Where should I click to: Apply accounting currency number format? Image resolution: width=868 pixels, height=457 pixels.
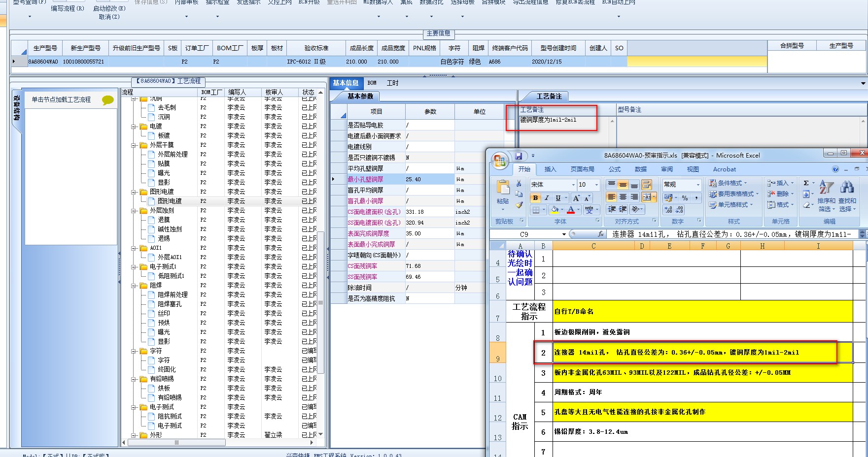(x=668, y=197)
